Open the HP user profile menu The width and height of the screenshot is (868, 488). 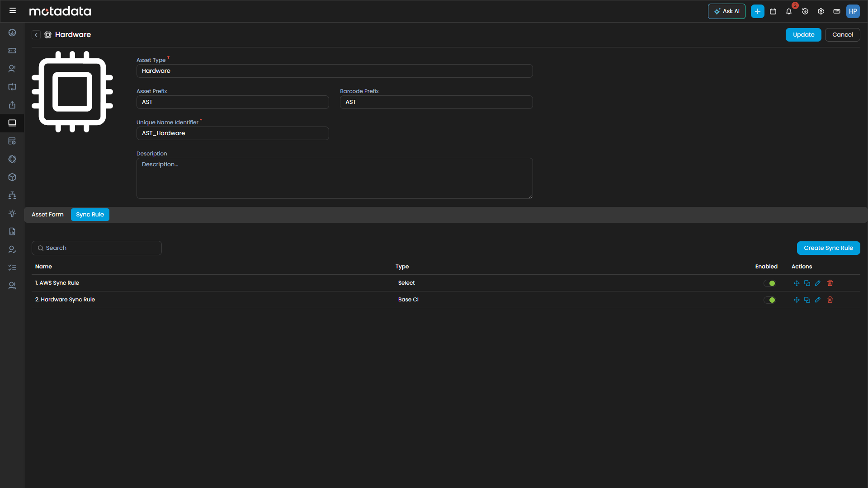point(853,11)
